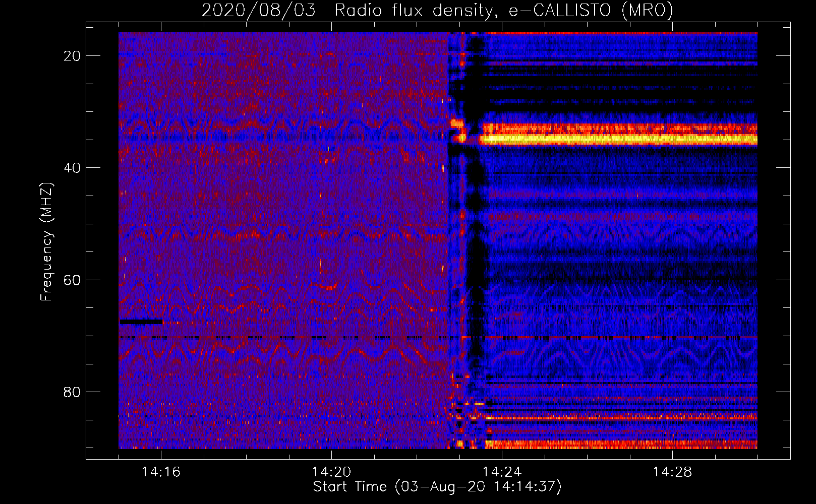The image size is (816, 504).
Task: Click the 14:28 time tick label
Action: coord(672,472)
